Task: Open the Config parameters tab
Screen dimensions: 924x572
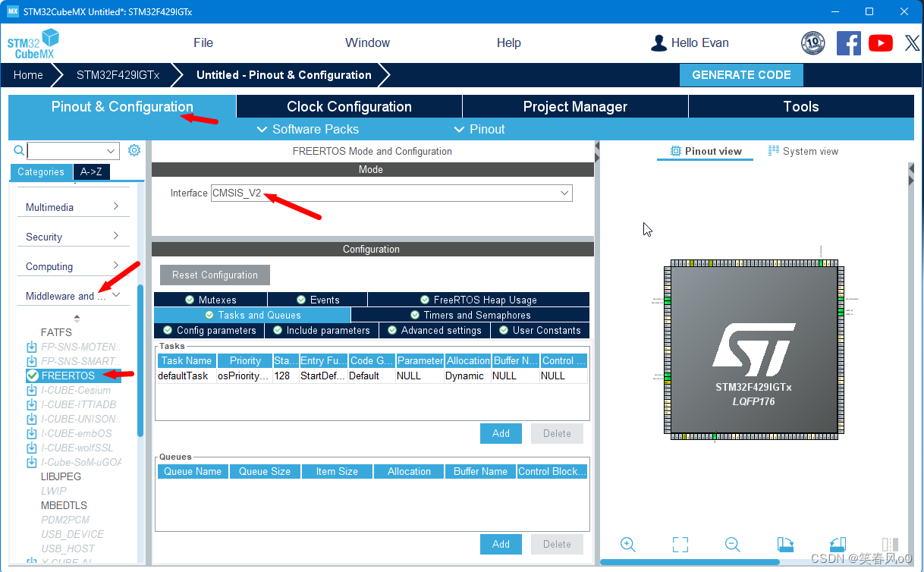Action: pos(209,330)
